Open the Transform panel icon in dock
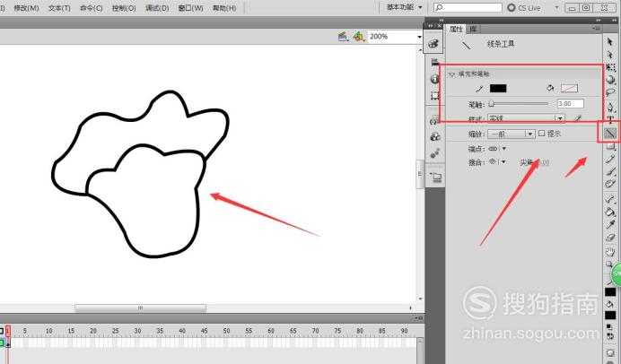Screen dimensions: 621x364 pyautogui.click(x=435, y=95)
